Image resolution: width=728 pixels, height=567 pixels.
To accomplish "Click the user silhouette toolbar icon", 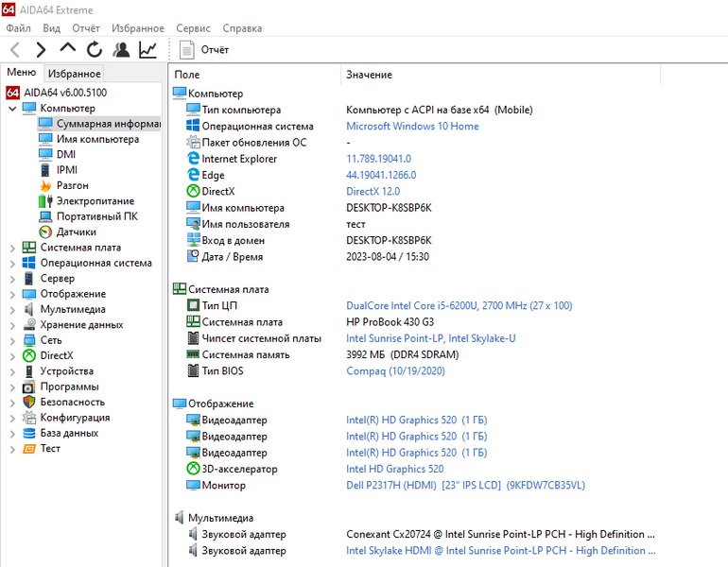I will coord(121,50).
